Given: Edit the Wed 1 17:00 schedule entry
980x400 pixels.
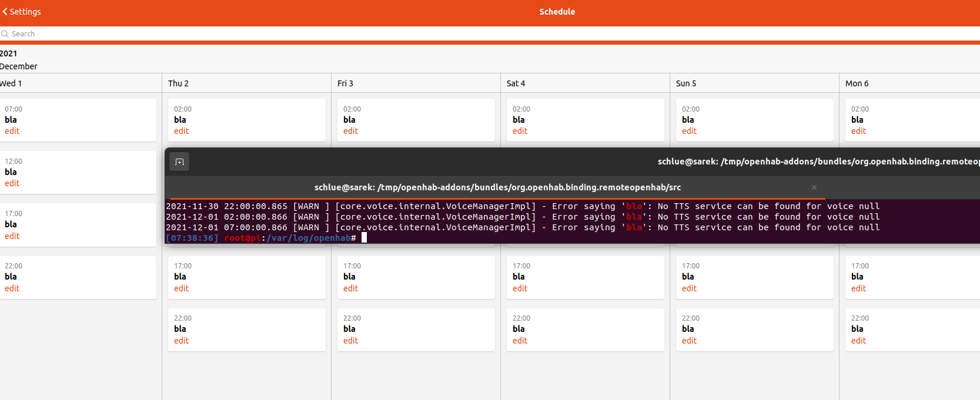Looking at the screenshot, I should click(x=12, y=236).
